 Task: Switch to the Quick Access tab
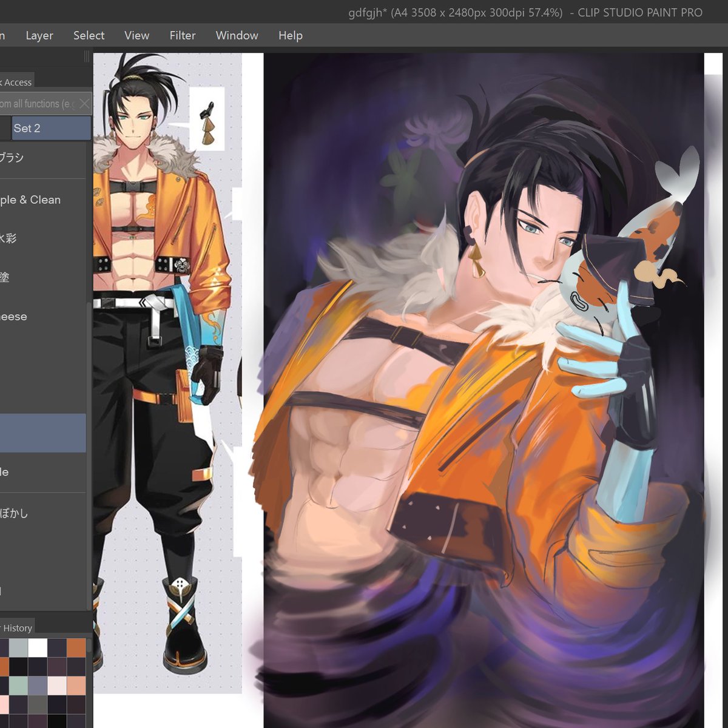(x=17, y=82)
